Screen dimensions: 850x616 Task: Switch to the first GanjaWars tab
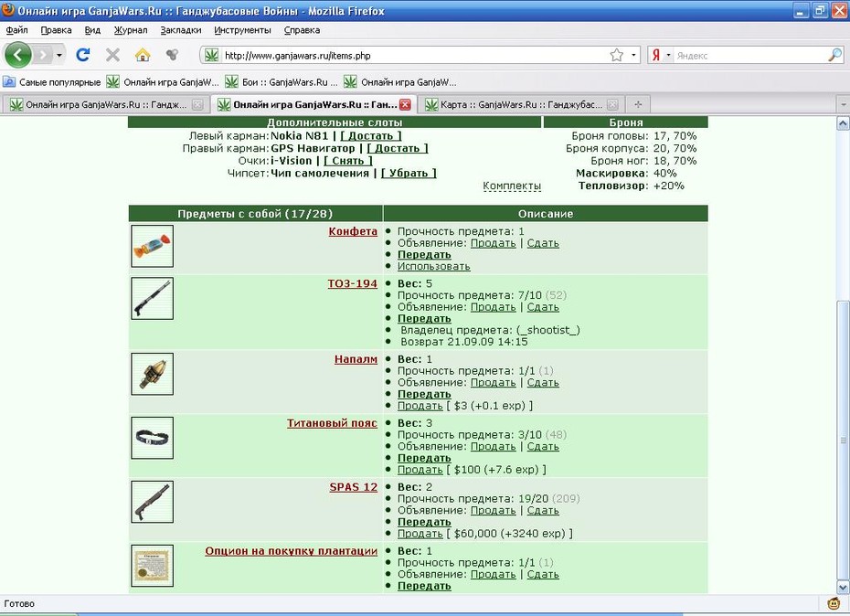[106, 105]
